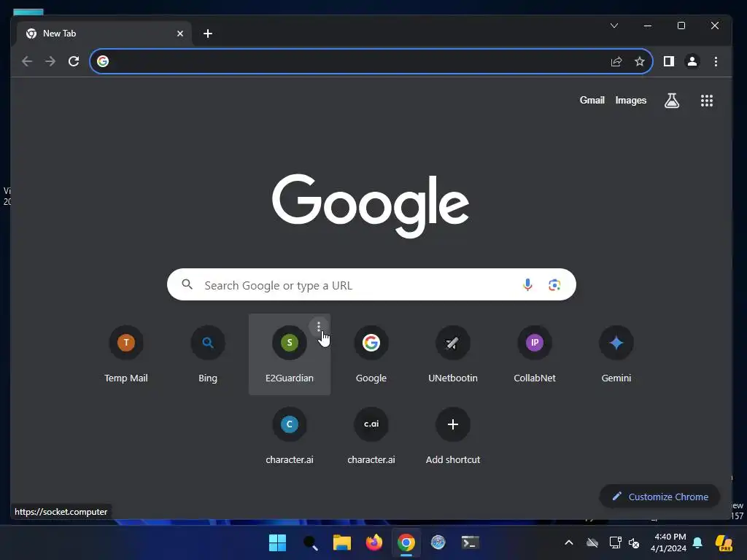Open the yellow PRE tray icon
The image size is (747, 560).
(x=724, y=542)
